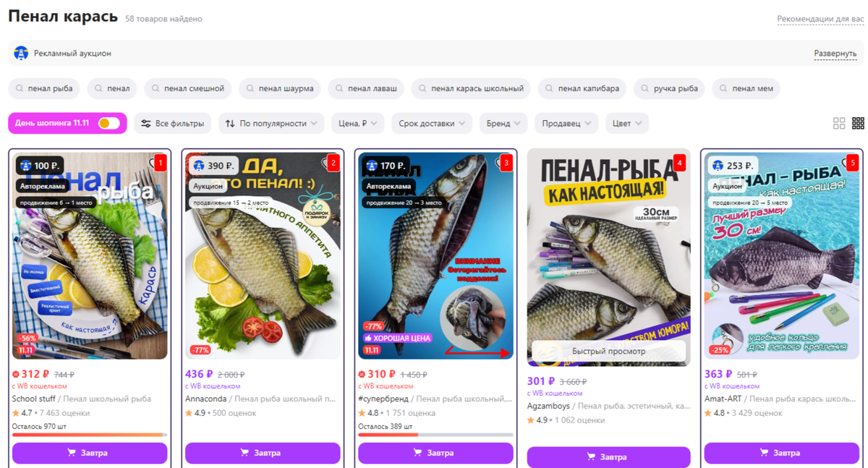Click Быстрый просмотр on Agzamboys card
Screen dimensions: 868x468
coord(609,351)
